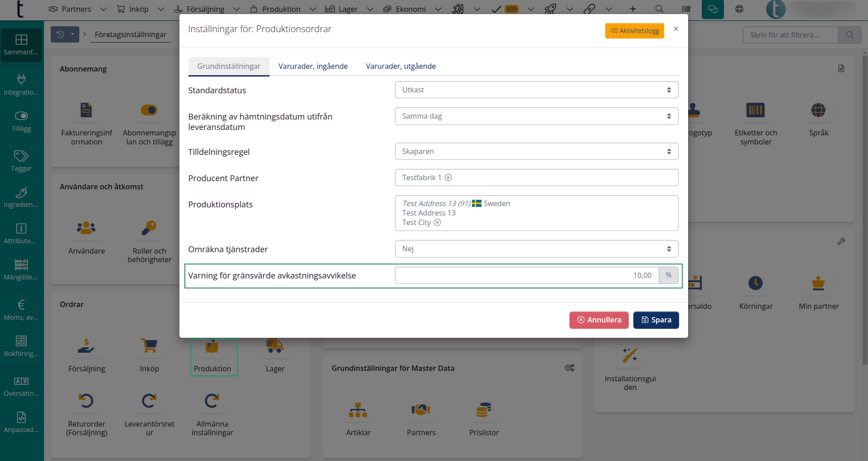Click the Spara button
This screenshot has width=868, height=461.
point(656,320)
